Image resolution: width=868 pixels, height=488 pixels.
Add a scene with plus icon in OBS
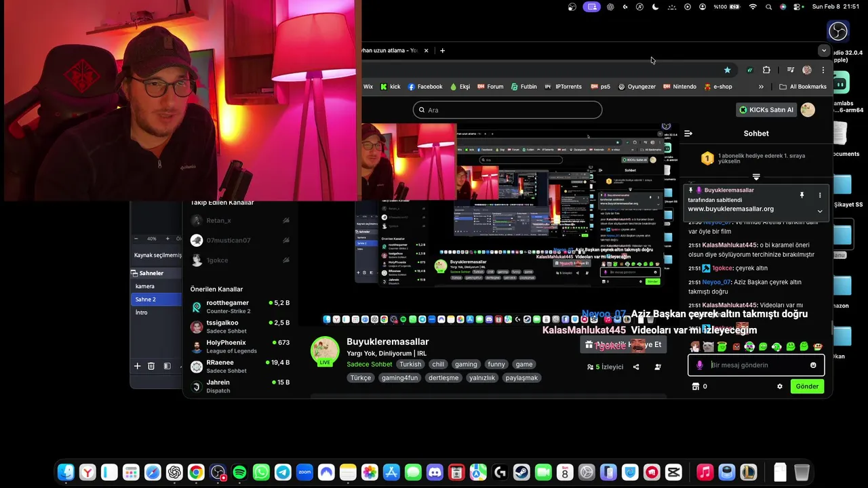(x=137, y=366)
